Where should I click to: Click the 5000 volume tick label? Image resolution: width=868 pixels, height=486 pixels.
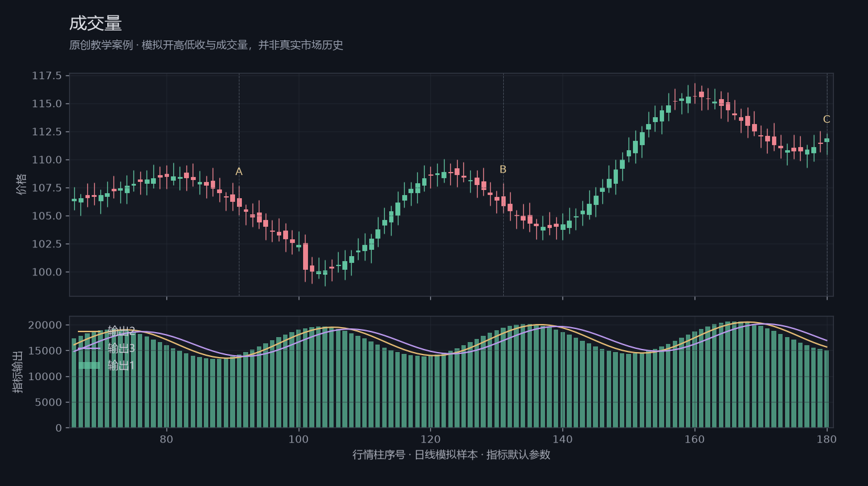(49, 402)
